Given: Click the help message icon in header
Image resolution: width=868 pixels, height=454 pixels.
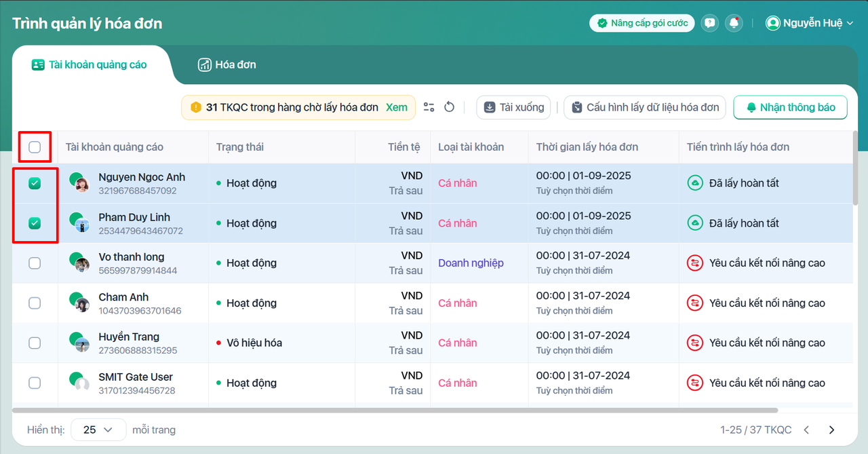Looking at the screenshot, I should [709, 23].
